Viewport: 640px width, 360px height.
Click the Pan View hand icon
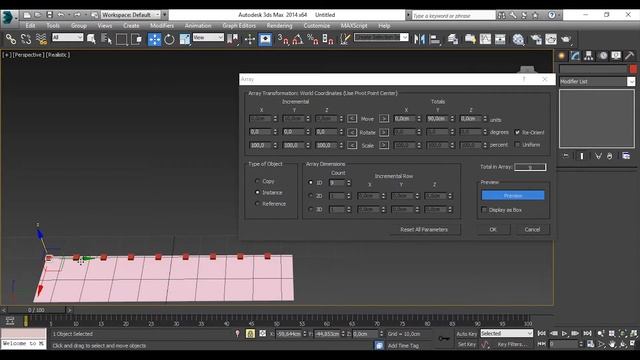tap(612, 344)
